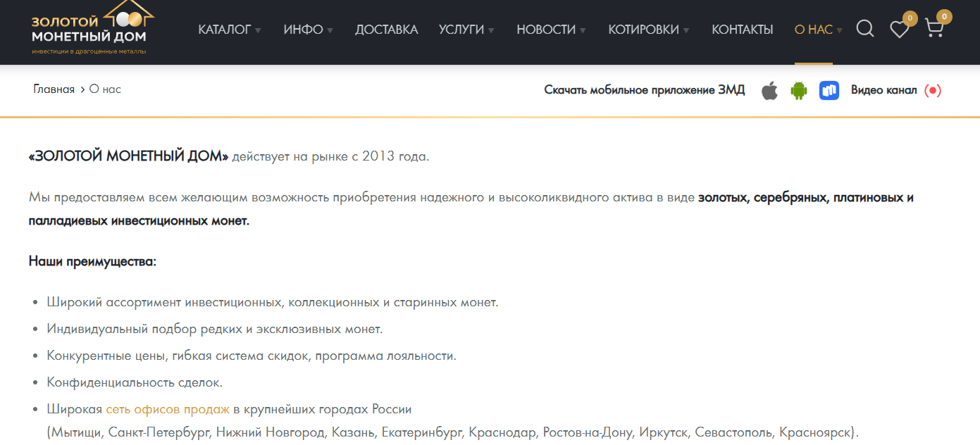Open the blue app store icon
980x445 pixels.
coord(829,90)
